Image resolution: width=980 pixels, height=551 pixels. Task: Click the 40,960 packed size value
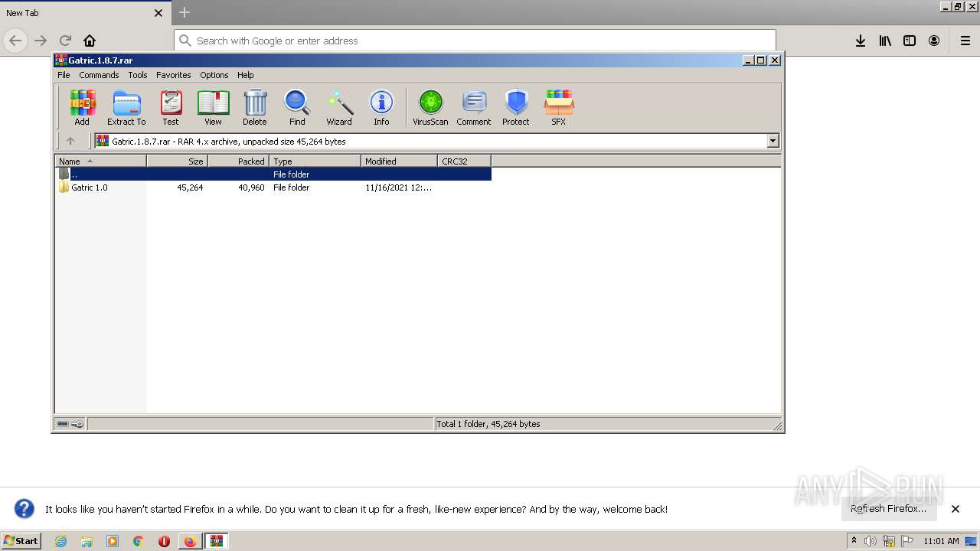[x=251, y=187]
